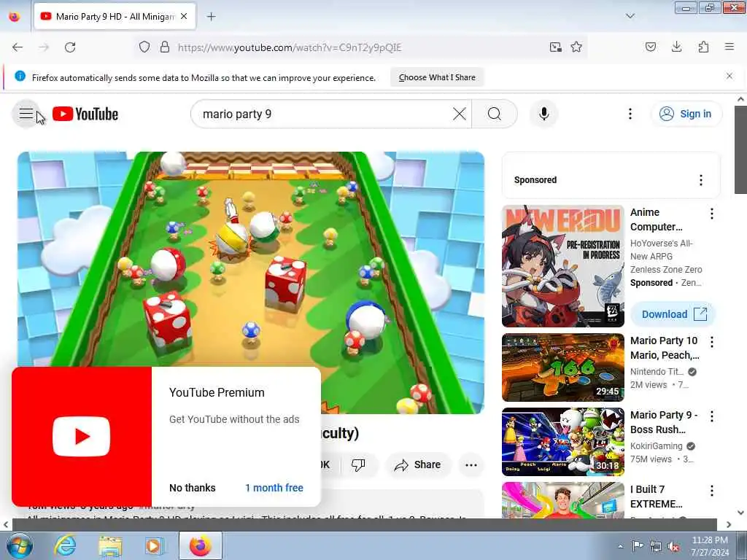Dislike the video with thumbs down
Screen dimensions: 747x560
click(x=358, y=464)
